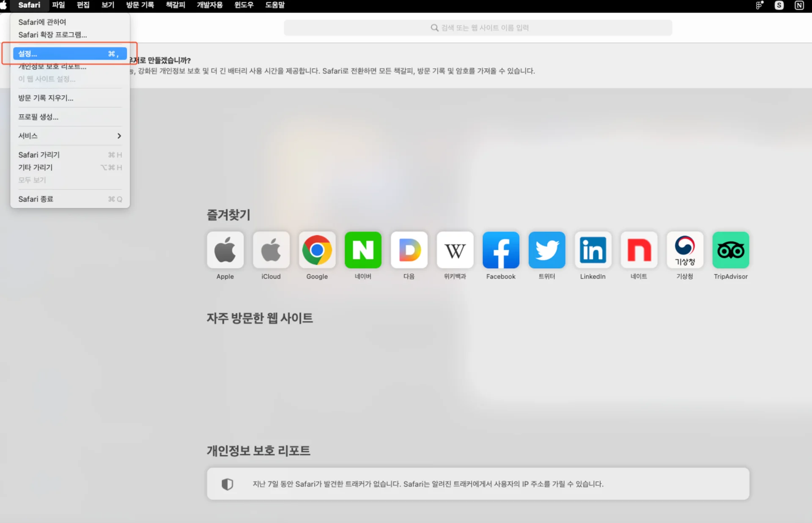Open the Twitter (트위터) favorite
The width and height of the screenshot is (812, 523).
click(x=547, y=250)
